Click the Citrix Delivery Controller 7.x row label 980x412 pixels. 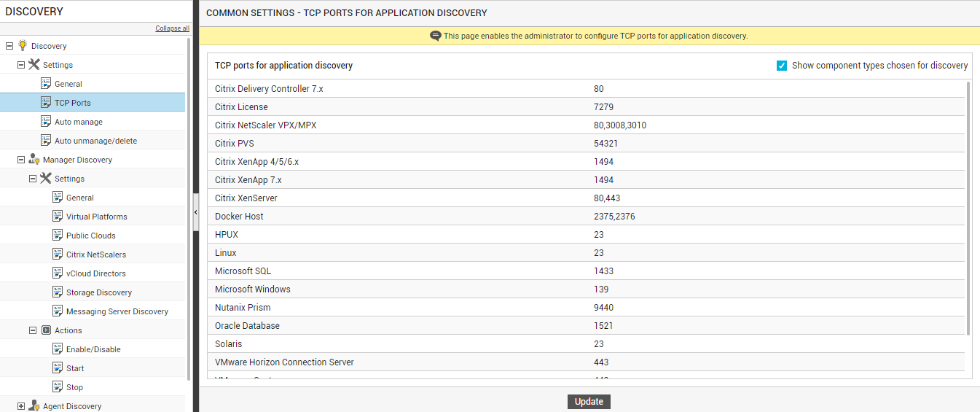269,89
